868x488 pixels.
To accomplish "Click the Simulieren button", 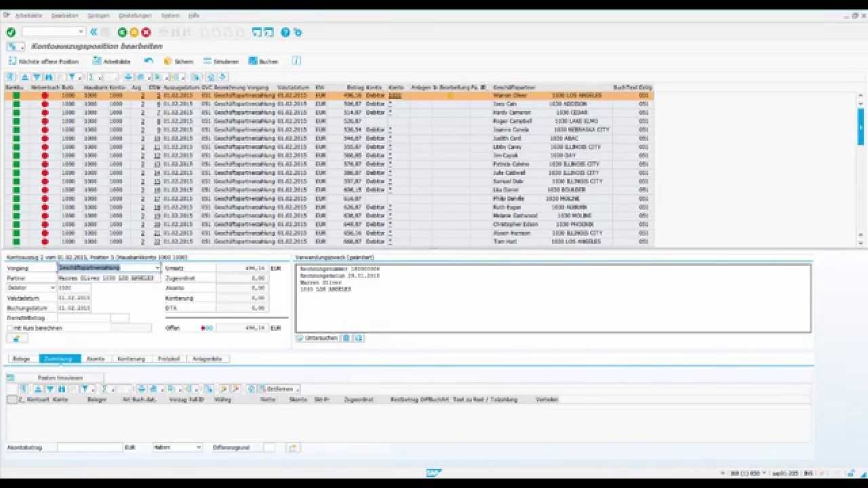I will pos(221,61).
